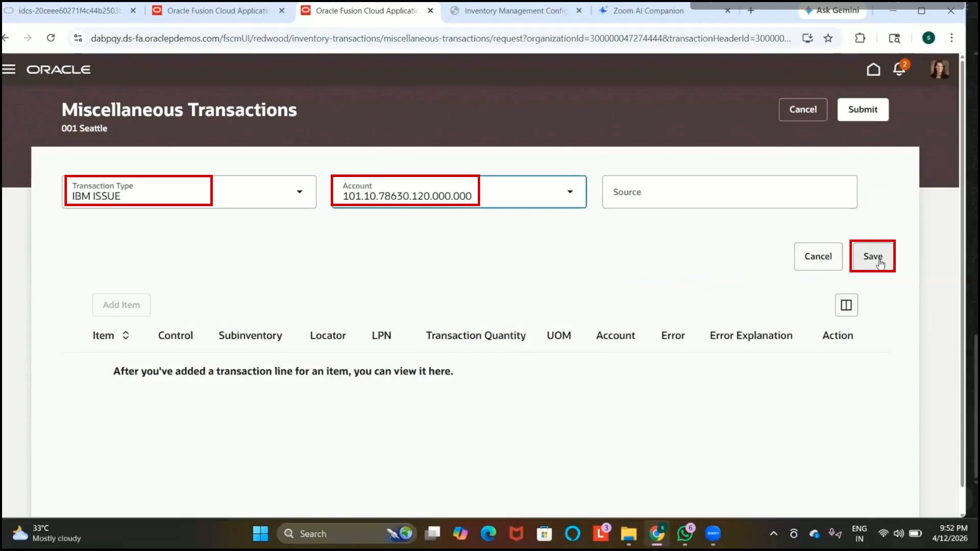Click the Subinventory column header
Image resolution: width=980 pixels, height=551 pixels.
pyautogui.click(x=250, y=335)
